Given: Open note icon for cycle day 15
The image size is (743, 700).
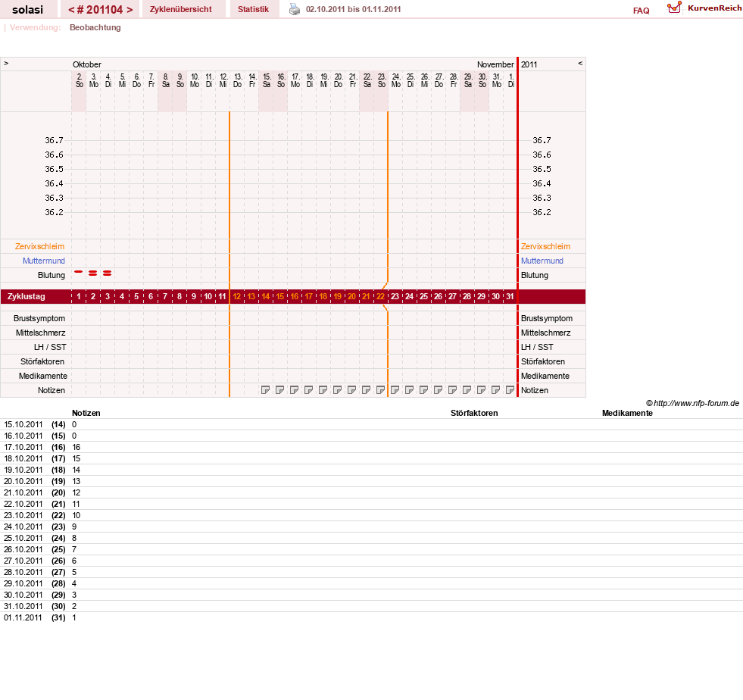Looking at the screenshot, I should (x=279, y=390).
